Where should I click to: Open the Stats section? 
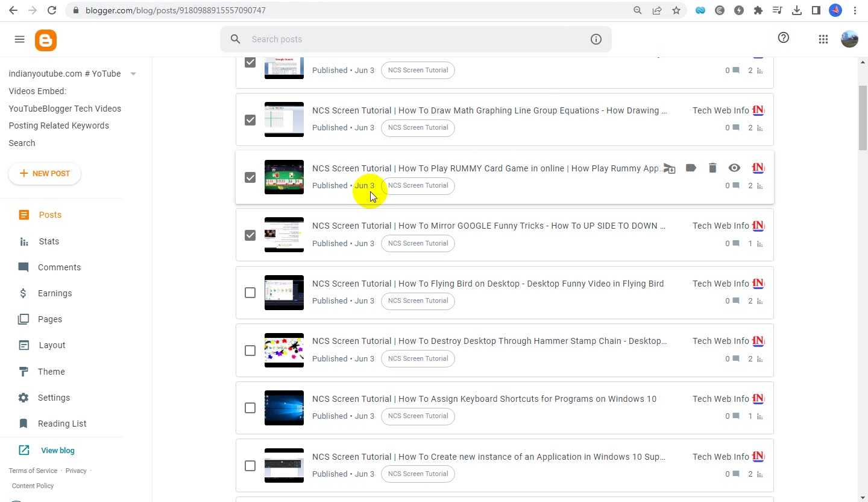(x=49, y=241)
